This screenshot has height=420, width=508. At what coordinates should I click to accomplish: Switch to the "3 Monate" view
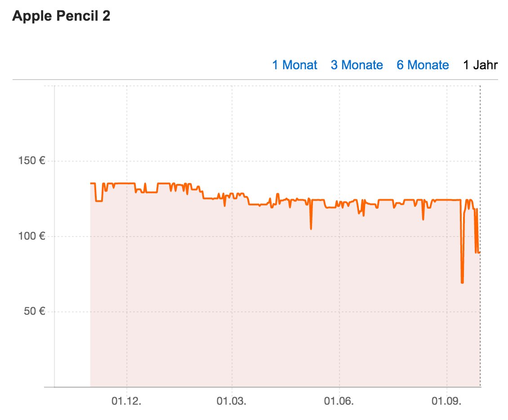pos(357,65)
